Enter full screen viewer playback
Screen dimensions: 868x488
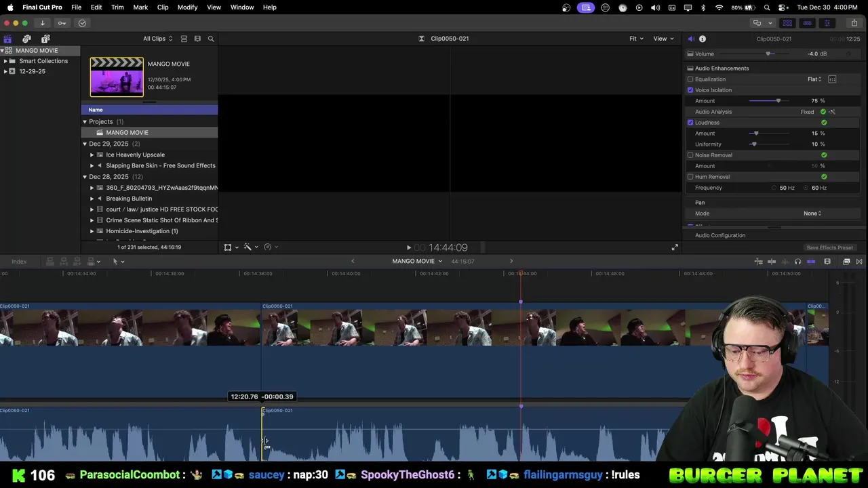click(675, 247)
